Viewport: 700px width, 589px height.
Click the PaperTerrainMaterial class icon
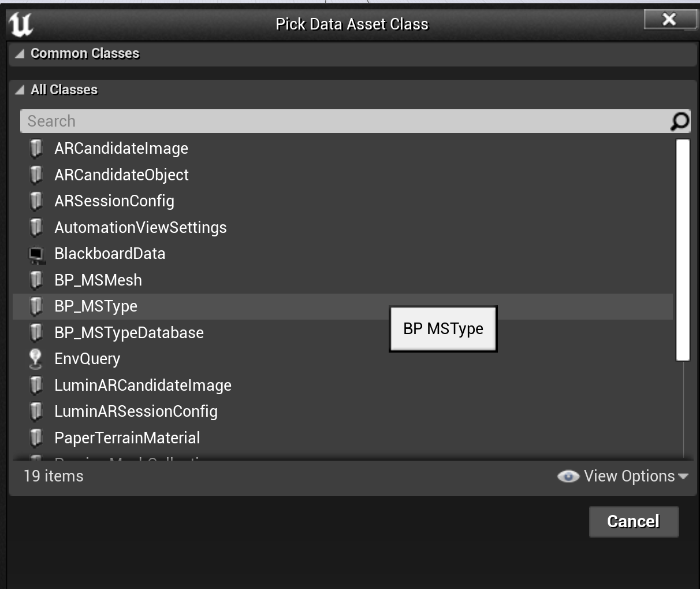(x=36, y=438)
